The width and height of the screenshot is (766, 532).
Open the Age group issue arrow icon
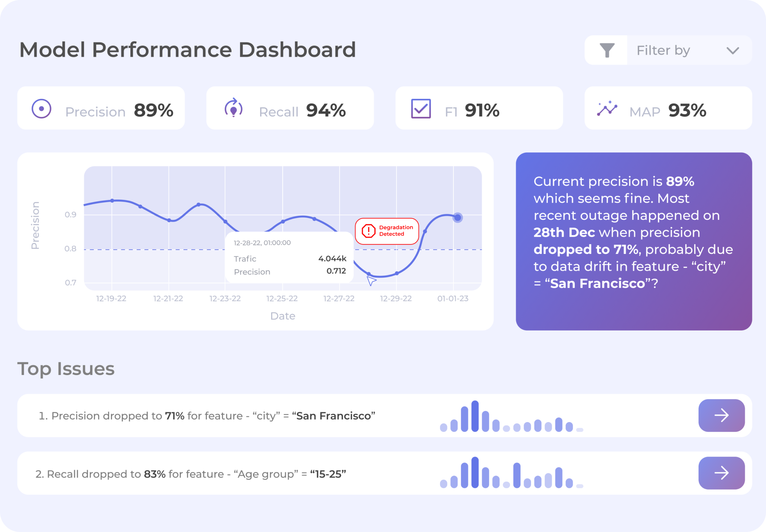pos(722,473)
